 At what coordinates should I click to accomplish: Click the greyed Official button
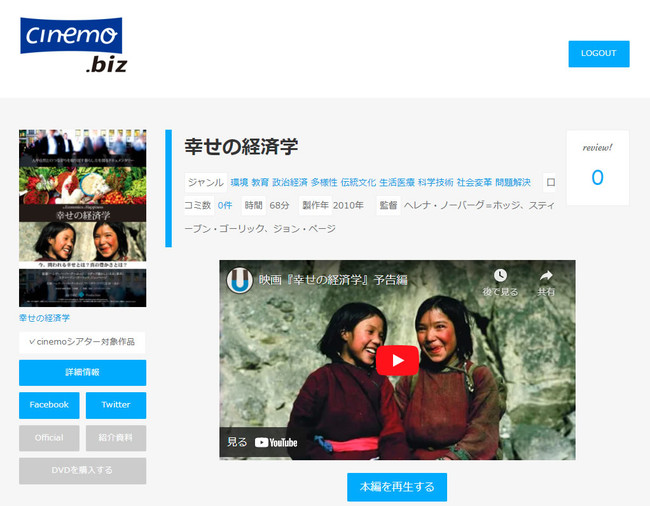49,438
